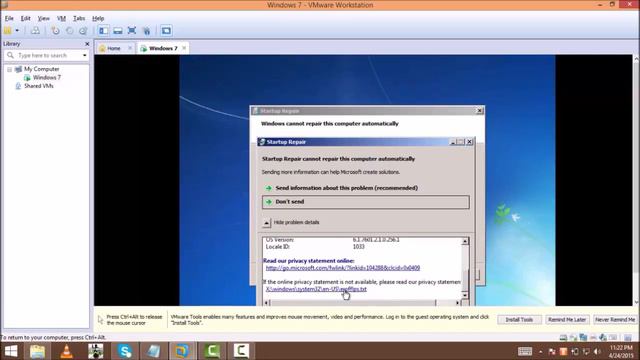This screenshot has width=640, height=360.
Task: Open the Edit menu
Action: 26,18
